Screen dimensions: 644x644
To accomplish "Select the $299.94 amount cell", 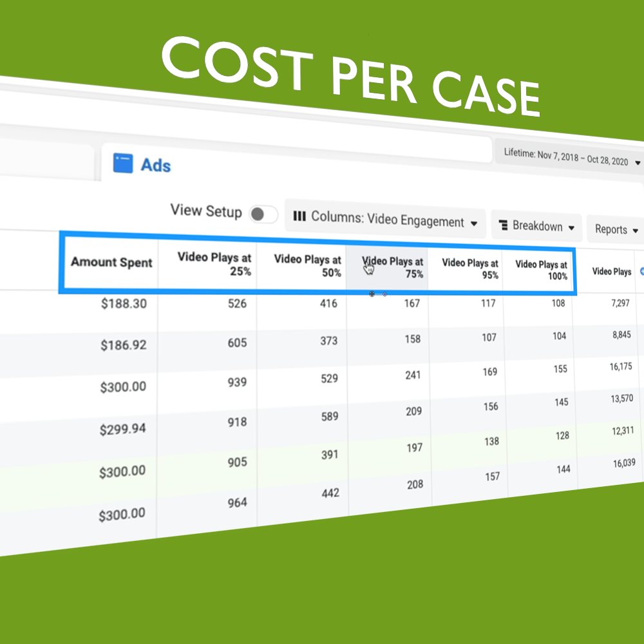I will pos(122,429).
